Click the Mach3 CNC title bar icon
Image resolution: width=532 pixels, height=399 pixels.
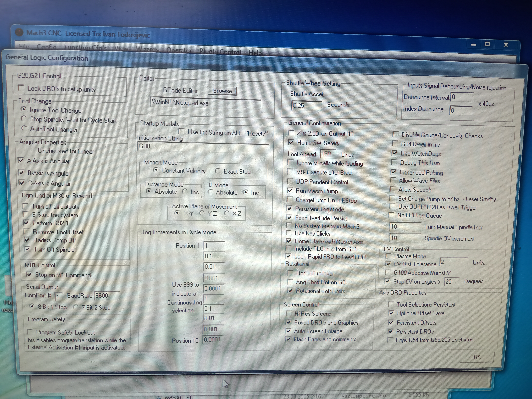pyautogui.click(x=19, y=32)
